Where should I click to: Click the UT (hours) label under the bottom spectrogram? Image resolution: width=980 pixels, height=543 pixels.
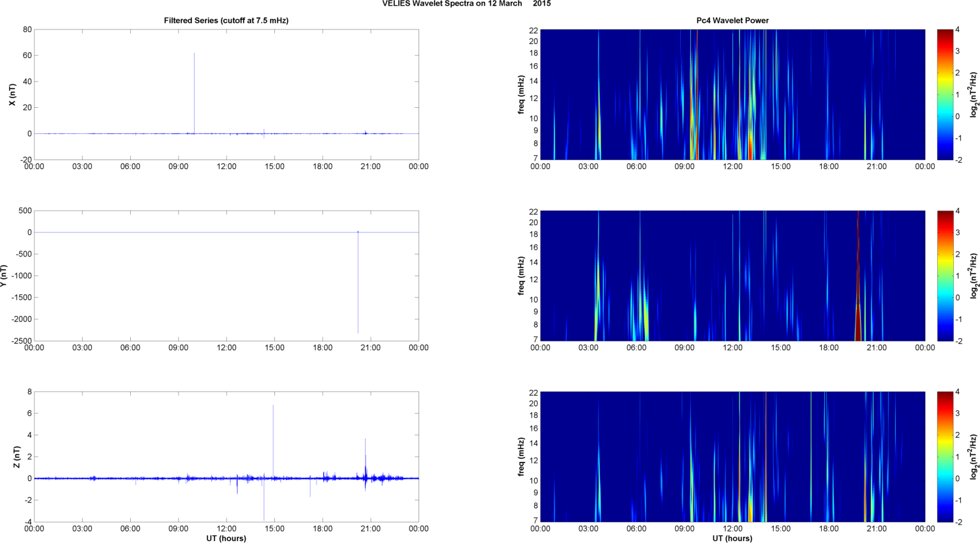click(x=732, y=538)
